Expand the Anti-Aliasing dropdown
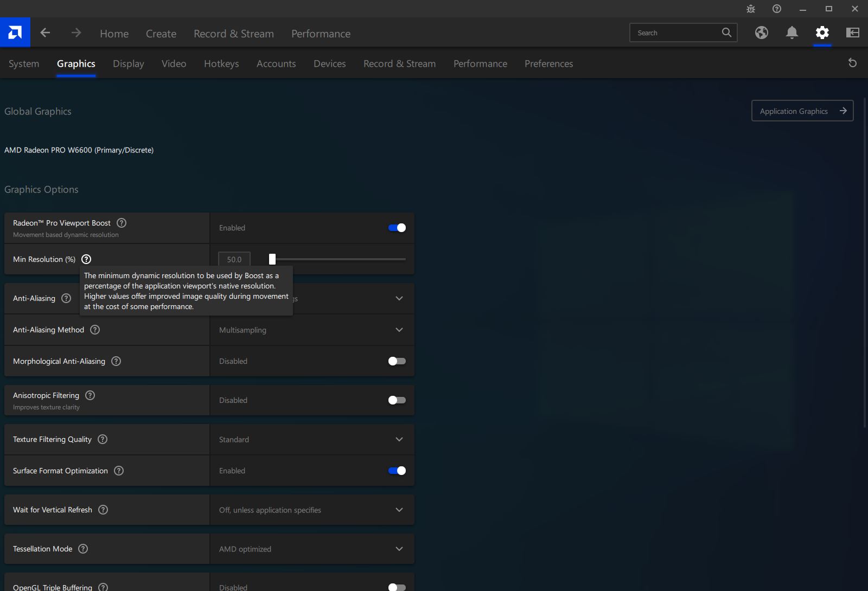The width and height of the screenshot is (868, 591). [399, 298]
